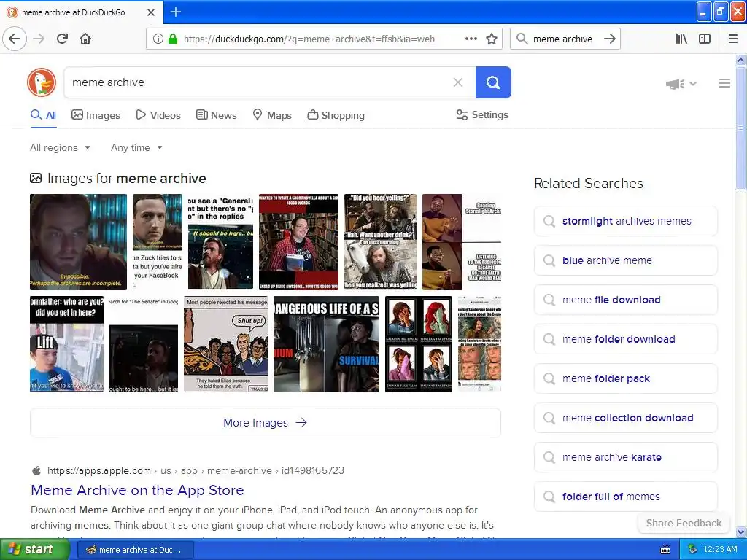
Task: Open the Zuckerberg meme thumbnail
Action: coord(158,242)
